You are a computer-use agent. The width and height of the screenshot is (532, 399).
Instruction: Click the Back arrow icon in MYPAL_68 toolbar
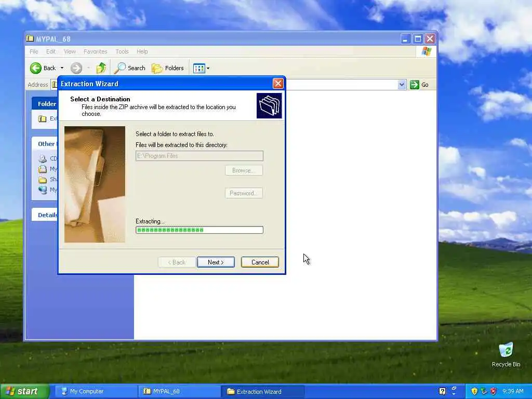point(36,68)
